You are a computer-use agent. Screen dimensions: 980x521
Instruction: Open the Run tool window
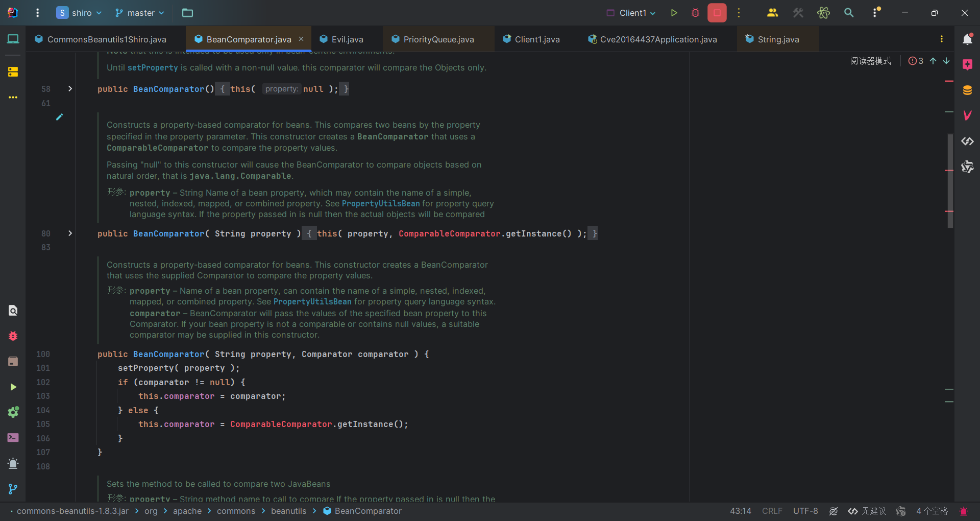(13, 387)
